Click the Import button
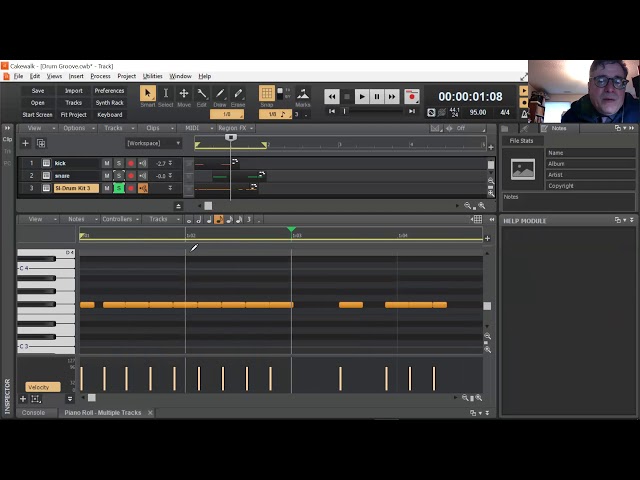Image resolution: width=640 pixels, height=480 pixels. 73,91
